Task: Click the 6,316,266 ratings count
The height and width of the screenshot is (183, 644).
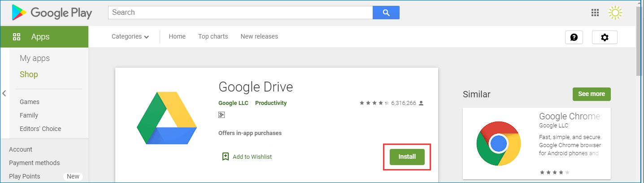Action: (x=404, y=103)
